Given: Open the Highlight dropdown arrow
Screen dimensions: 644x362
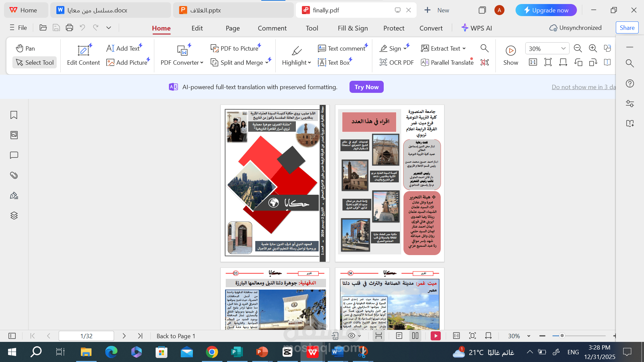Looking at the screenshot, I should pos(309,63).
